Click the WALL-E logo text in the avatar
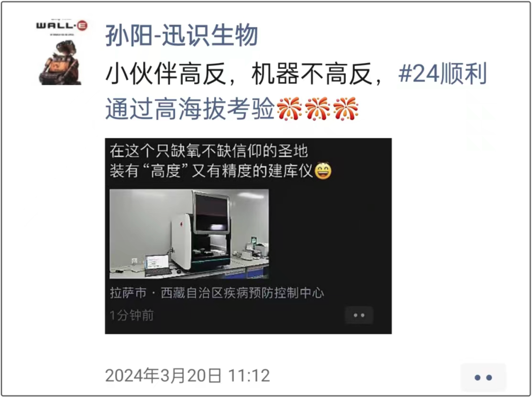532x397 pixels. click(62, 26)
